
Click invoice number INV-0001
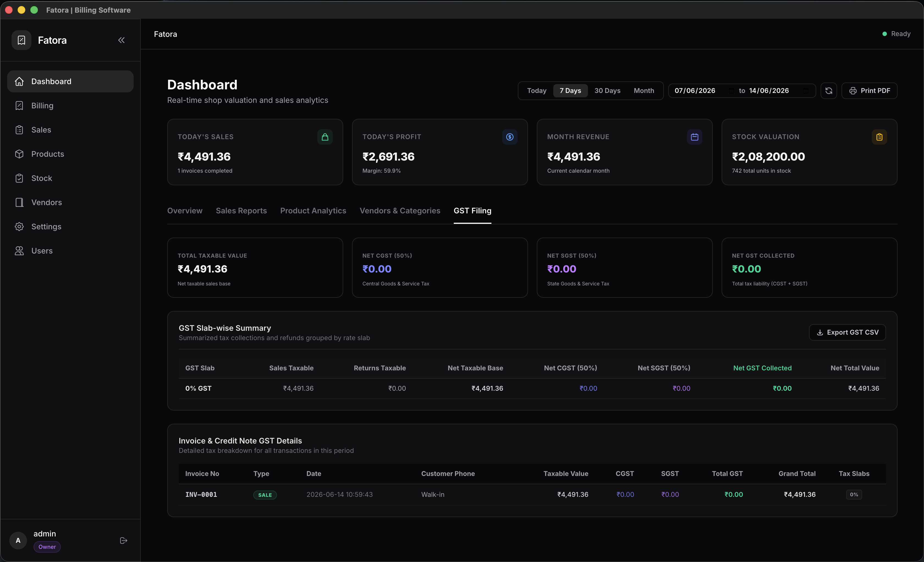point(201,495)
